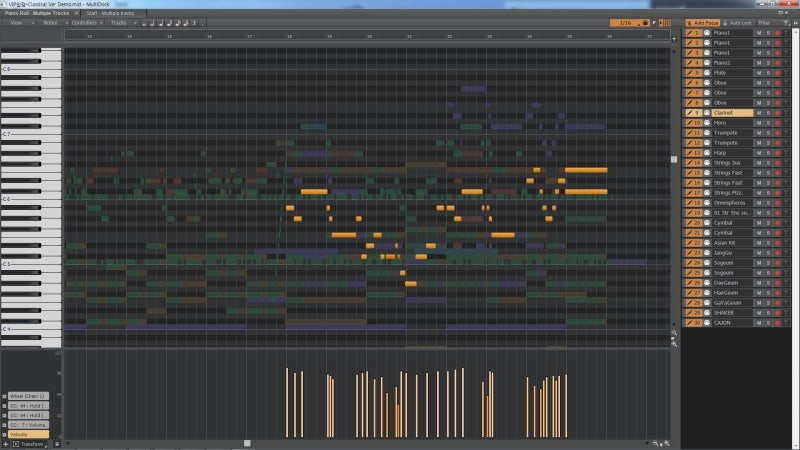Click the rightmost magnifier icon below velocity lane
Viewport: 800px width, 450px height.
click(x=667, y=443)
